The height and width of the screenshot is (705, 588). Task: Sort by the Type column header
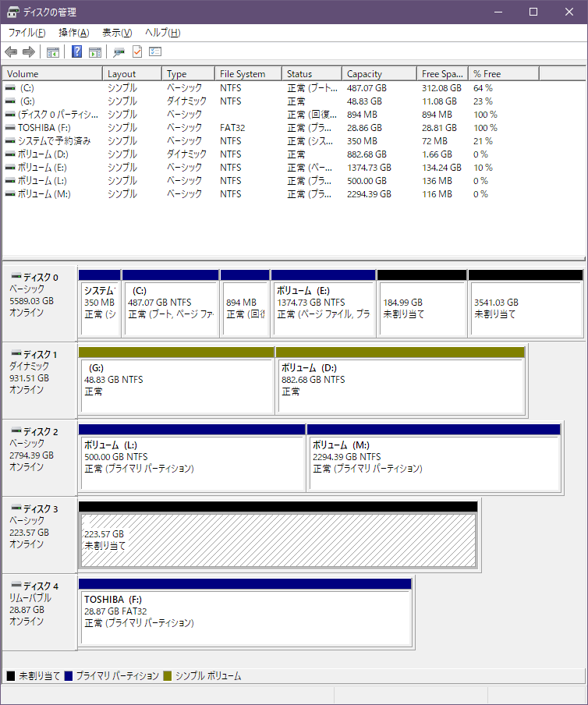tap(189, 74)
